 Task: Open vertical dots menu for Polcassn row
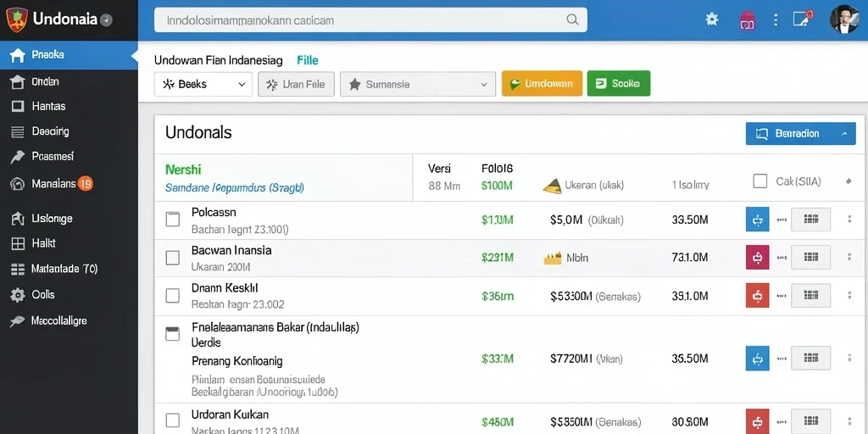(849, 220)
